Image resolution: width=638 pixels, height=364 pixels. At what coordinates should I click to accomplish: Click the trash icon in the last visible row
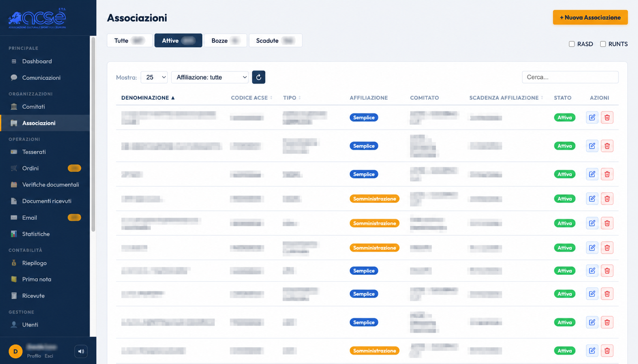[607, 351]
